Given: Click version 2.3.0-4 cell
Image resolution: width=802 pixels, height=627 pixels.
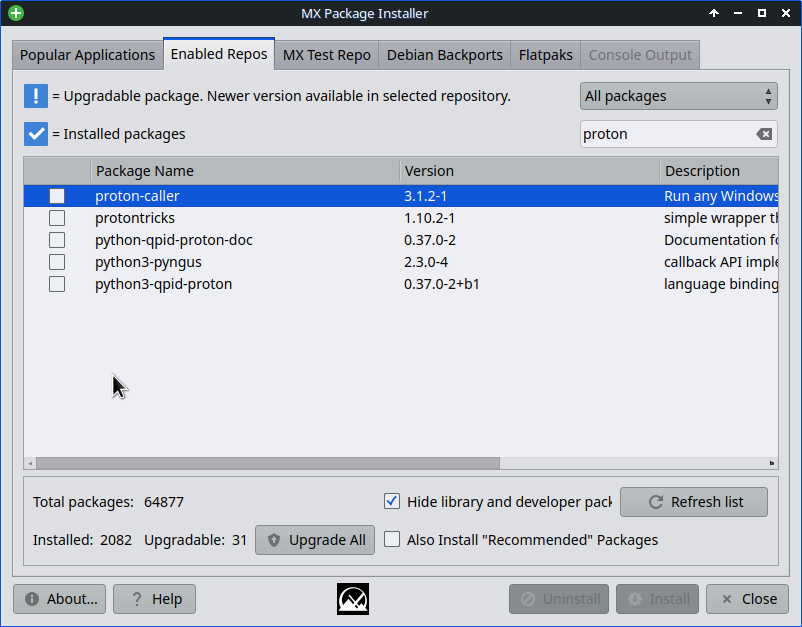Looking at the screenshot, I should [426, 262].
